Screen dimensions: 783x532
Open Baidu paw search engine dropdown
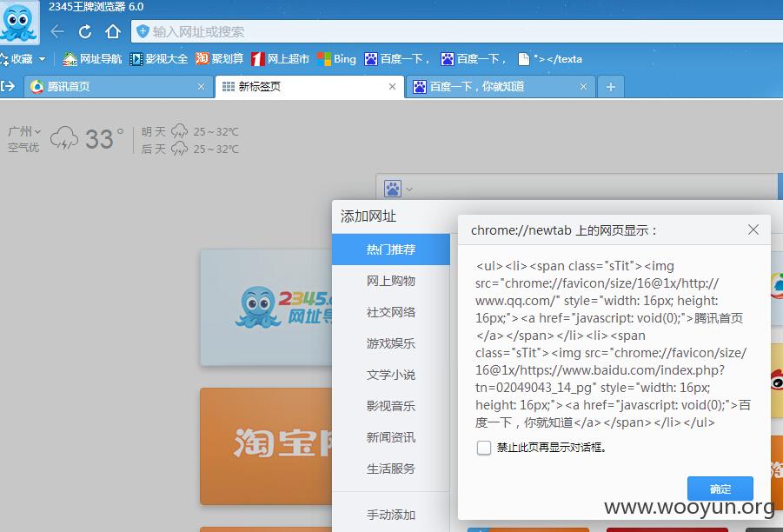point(398,189)
